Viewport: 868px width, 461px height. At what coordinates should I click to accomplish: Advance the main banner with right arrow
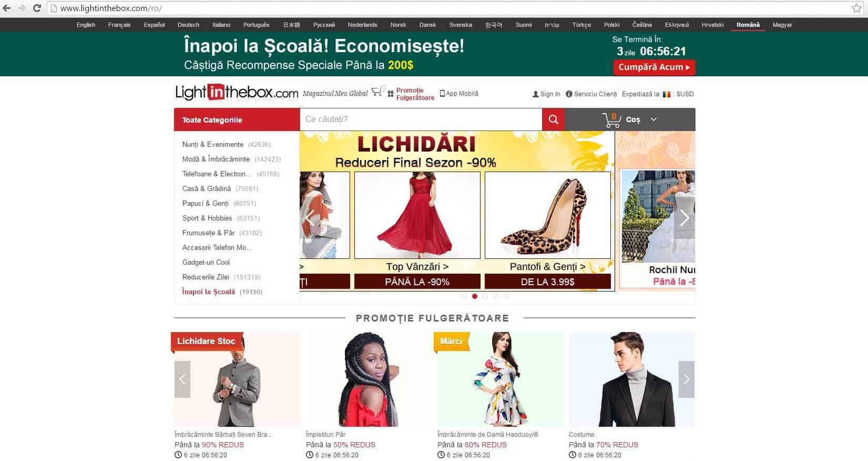685,218
